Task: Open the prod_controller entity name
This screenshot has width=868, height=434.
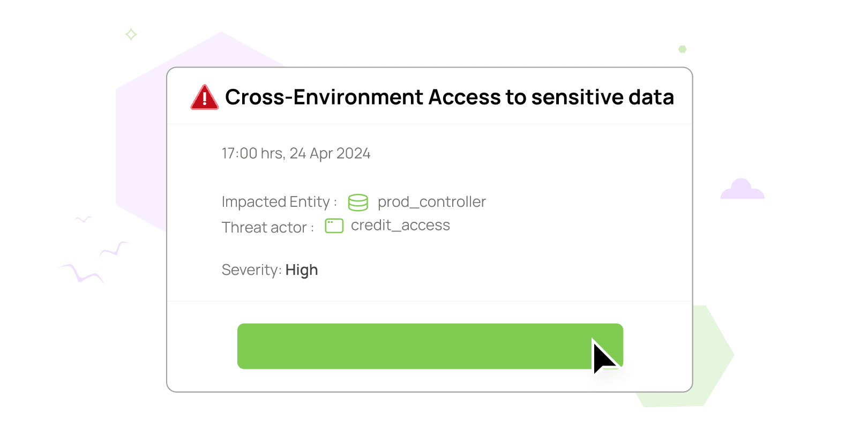Action: coord(431,202)
